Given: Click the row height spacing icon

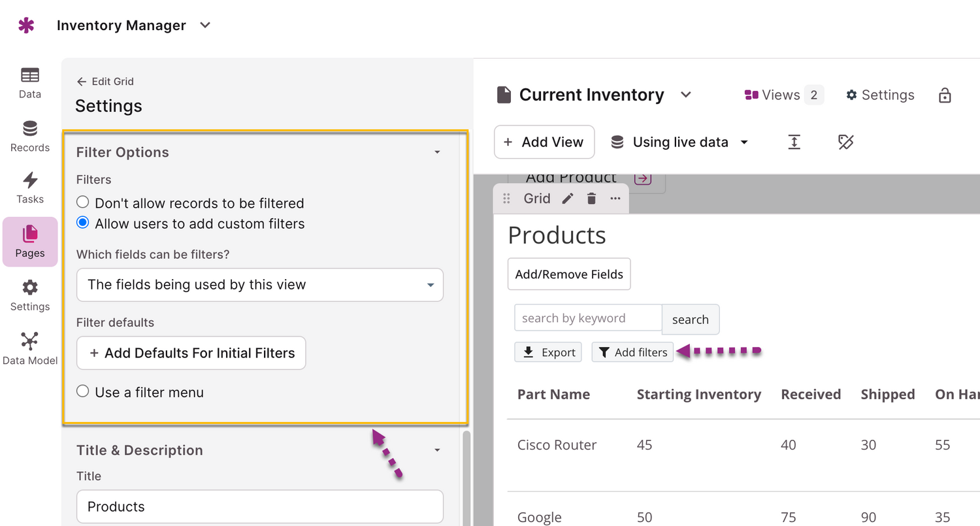Looking at the screenshot, I should pyautogui.click(x=794, y=142).
